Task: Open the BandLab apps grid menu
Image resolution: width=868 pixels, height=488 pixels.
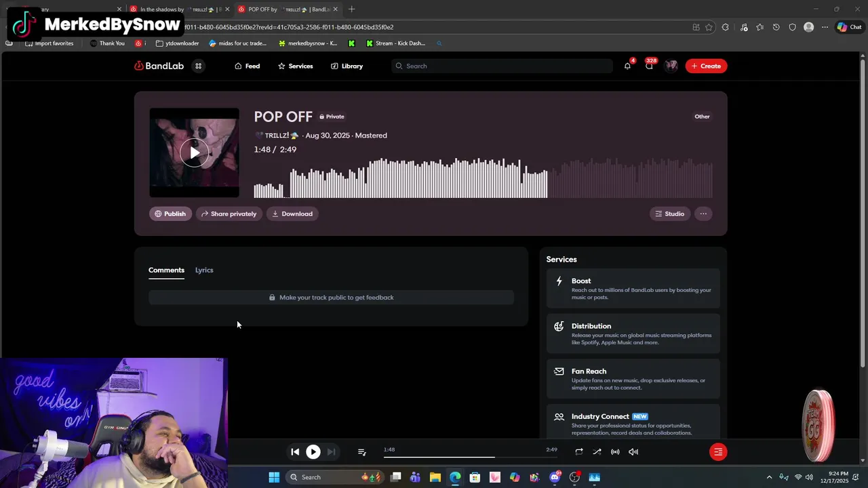Action: (x=198, y=66)
